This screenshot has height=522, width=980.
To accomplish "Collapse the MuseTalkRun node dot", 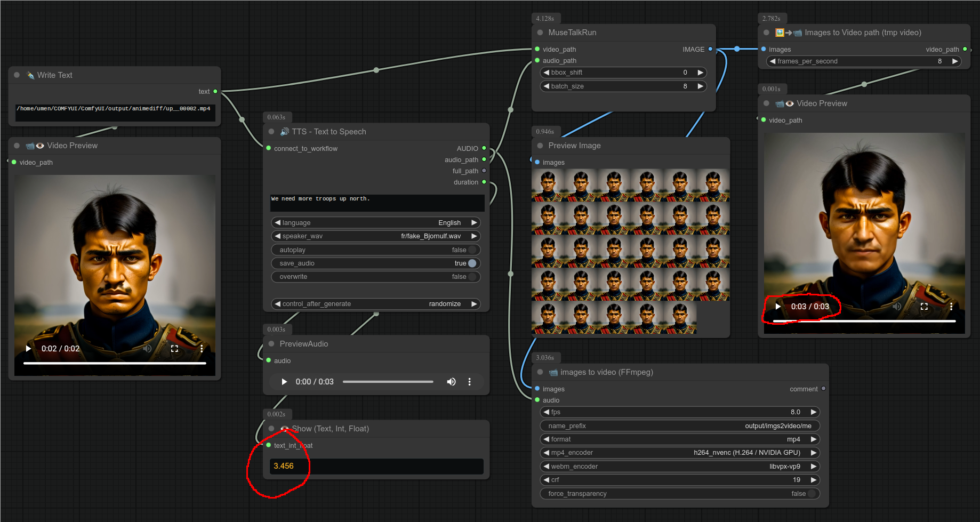I will (x=540, y=33).
